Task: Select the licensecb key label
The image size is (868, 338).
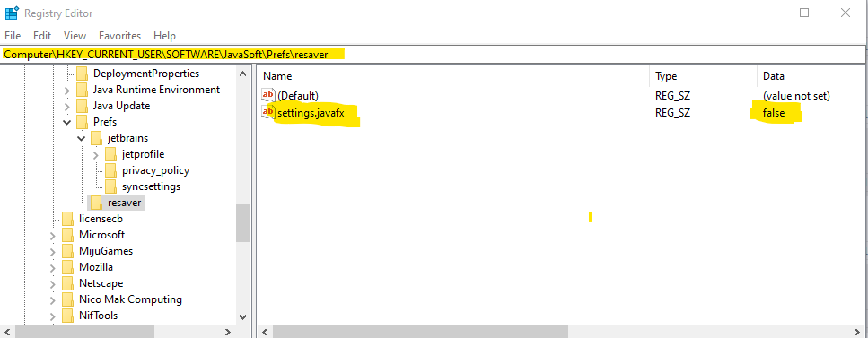Action: (101, 219)
